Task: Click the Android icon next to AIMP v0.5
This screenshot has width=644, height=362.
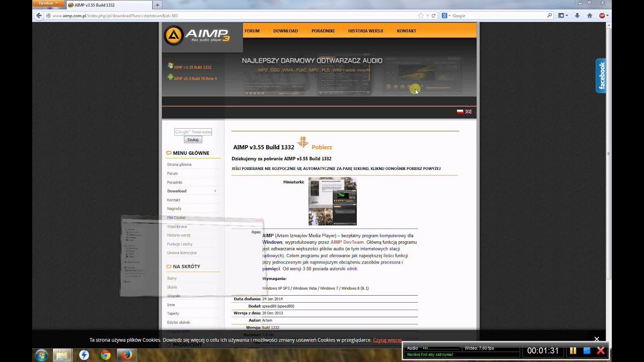Action: pyautogui.click(x=171, y=77)
